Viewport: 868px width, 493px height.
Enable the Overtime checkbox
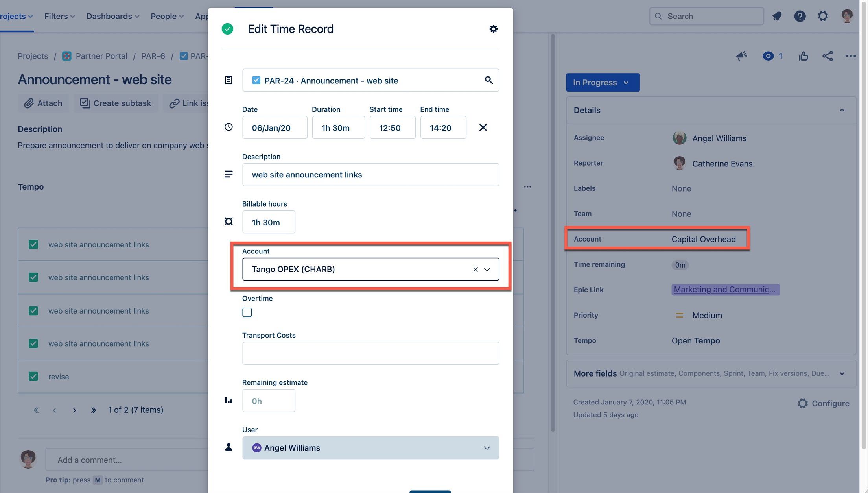[x=247, y=312]
